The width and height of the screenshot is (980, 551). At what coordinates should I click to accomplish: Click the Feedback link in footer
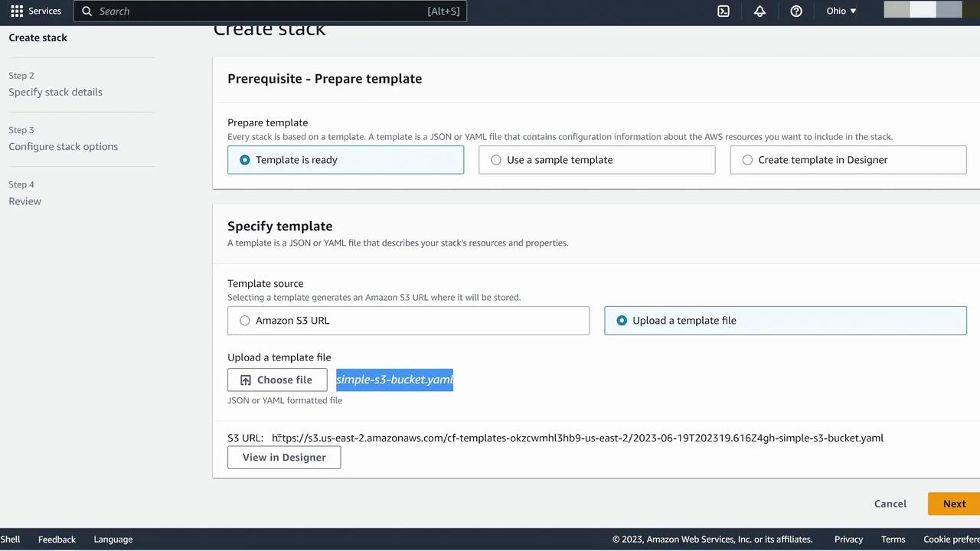point(57,540)
